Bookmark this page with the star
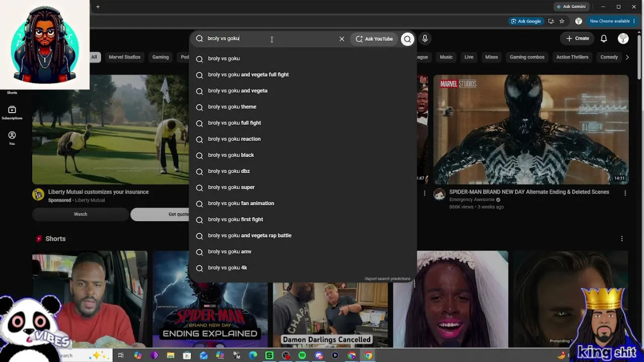This screenshot has height=362, width=644. [562, 21]
